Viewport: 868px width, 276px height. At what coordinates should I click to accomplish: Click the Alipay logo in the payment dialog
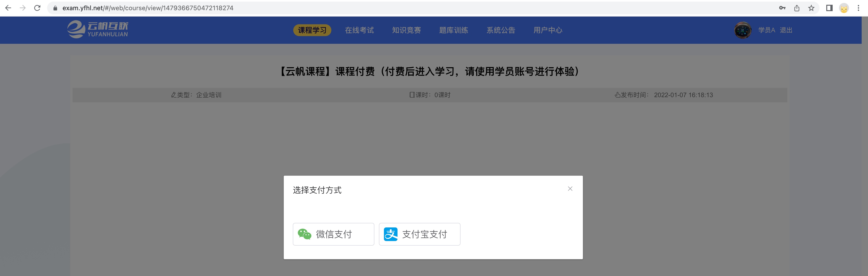(x=390, y=234)
